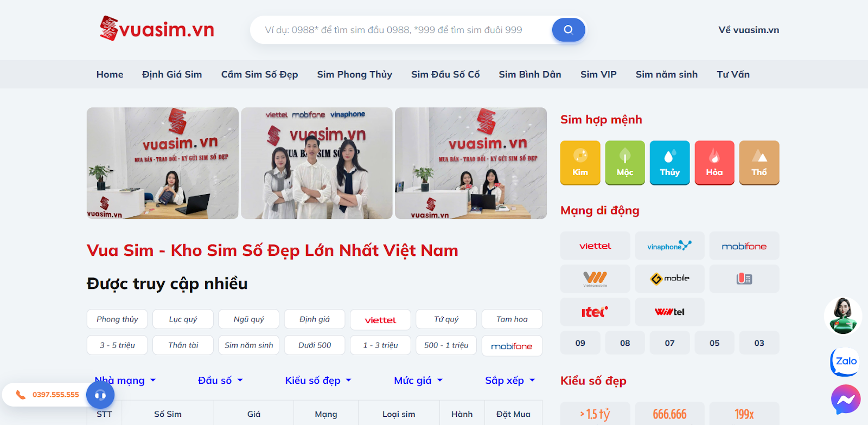Viewport: 868px width, 425px height.
Task: Select the Thổ tan color tile
Action: pos(759,163)
